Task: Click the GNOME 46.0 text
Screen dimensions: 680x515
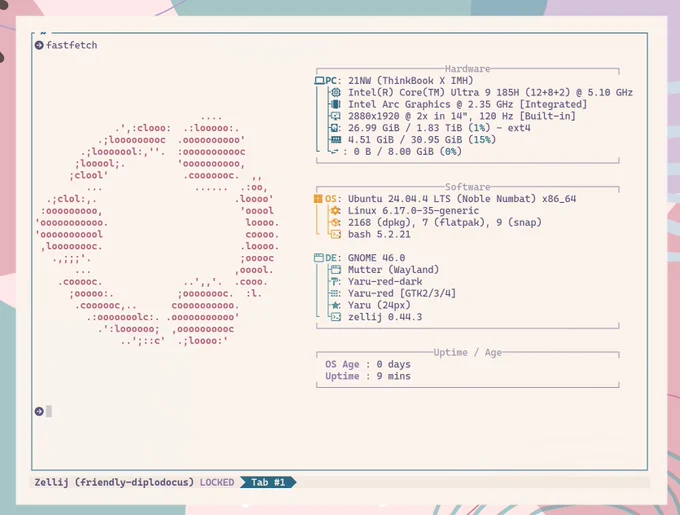Action: point(376,258)
